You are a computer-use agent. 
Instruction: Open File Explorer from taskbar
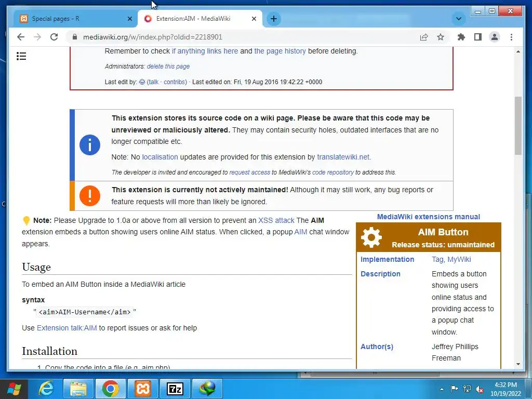[78, 389]
